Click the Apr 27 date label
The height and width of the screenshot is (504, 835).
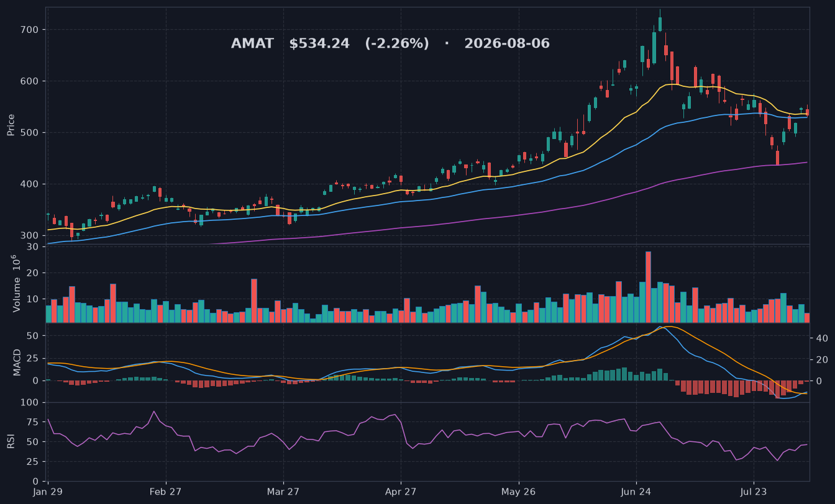tap(401, 492)
